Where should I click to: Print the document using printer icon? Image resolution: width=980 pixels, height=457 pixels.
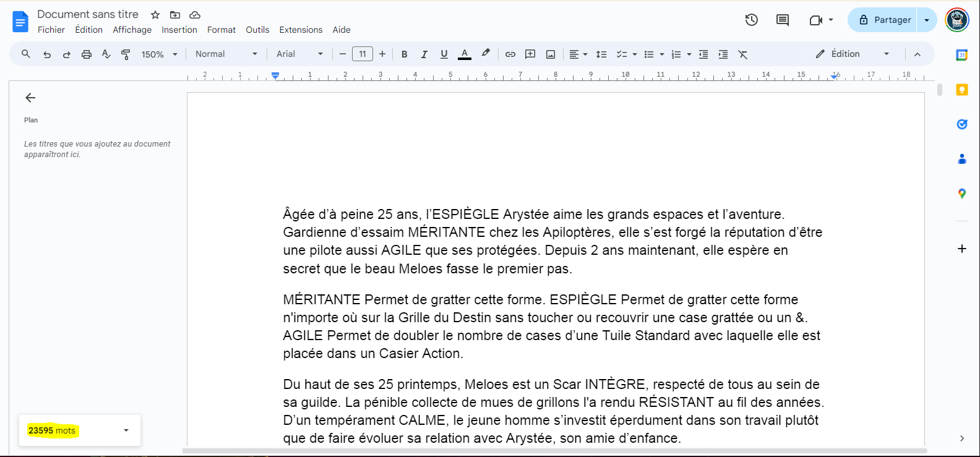point(87,54)
